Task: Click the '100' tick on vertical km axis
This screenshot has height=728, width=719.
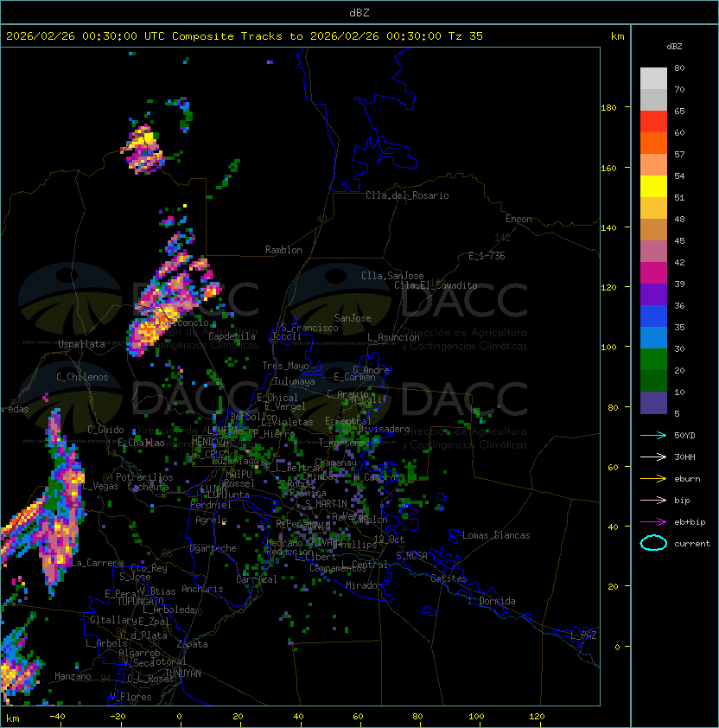Action: tap(608, 348)
